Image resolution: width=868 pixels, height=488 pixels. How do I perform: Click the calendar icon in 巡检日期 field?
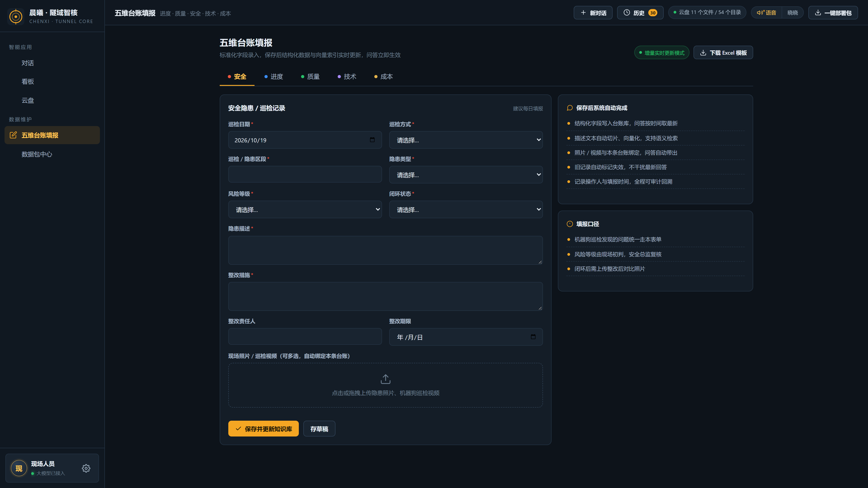372,140
